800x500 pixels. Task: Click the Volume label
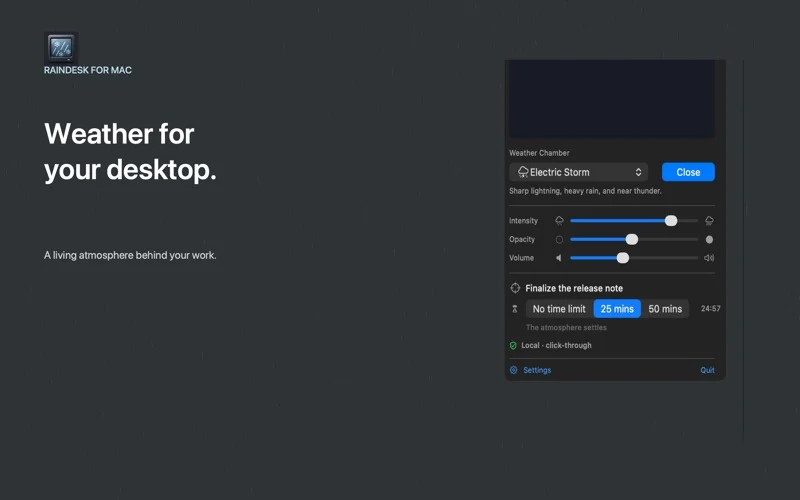(521, 258)
